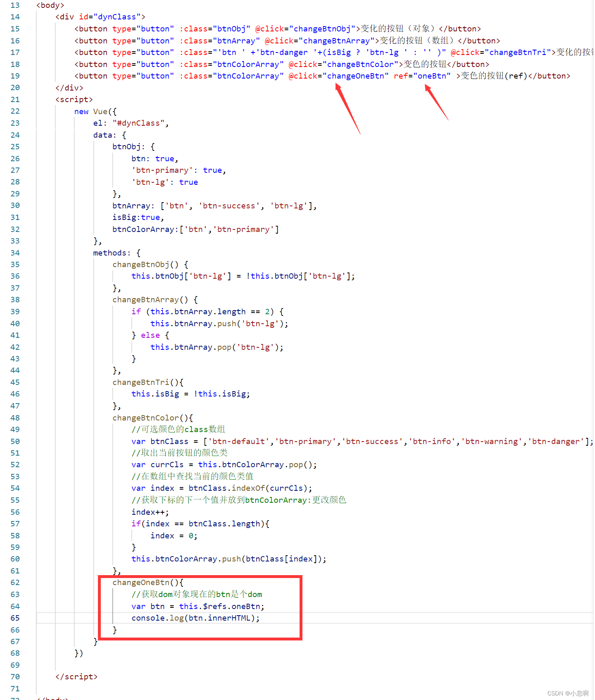
Task: Click "this.isBig = !this.isBig;" on line 46
Action: tap(191, 394)
